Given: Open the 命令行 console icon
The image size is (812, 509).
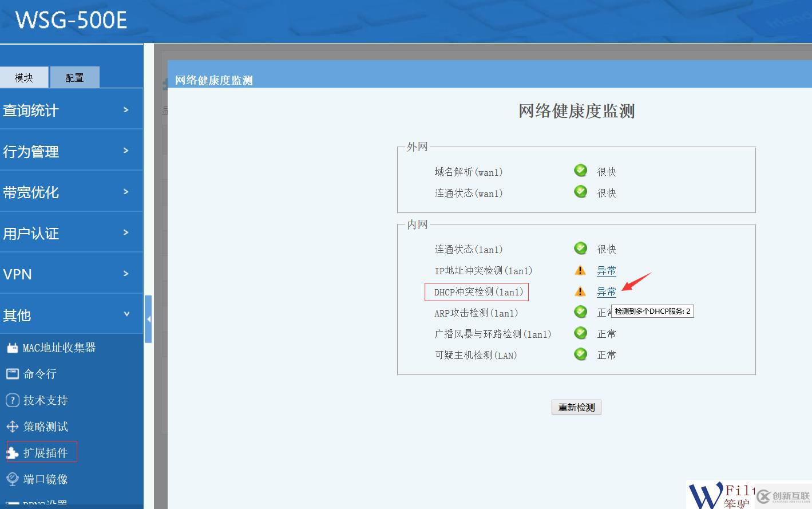Looking at the screenshot, I should tap(12, 373).
